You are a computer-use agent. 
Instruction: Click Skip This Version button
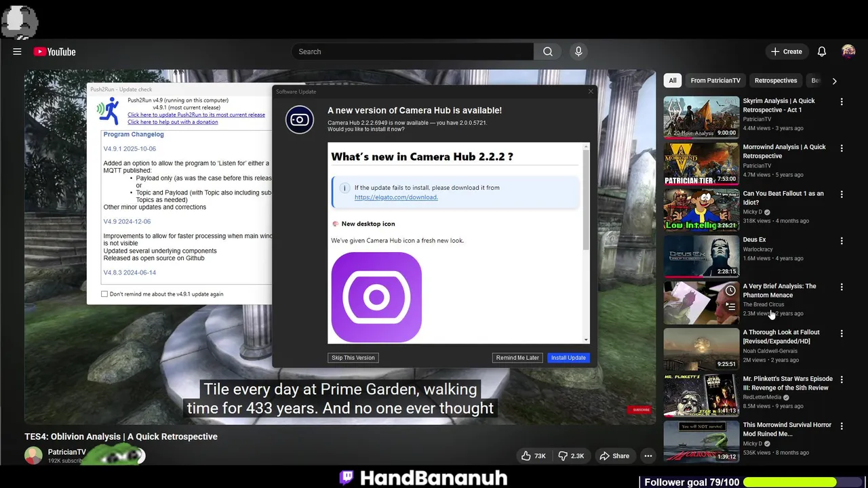point(353,358)
